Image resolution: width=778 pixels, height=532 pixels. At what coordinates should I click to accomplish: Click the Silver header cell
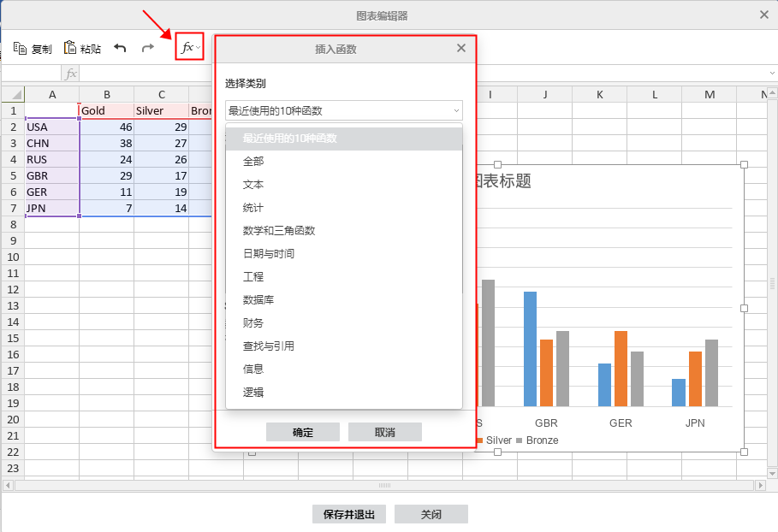[161, 110]
